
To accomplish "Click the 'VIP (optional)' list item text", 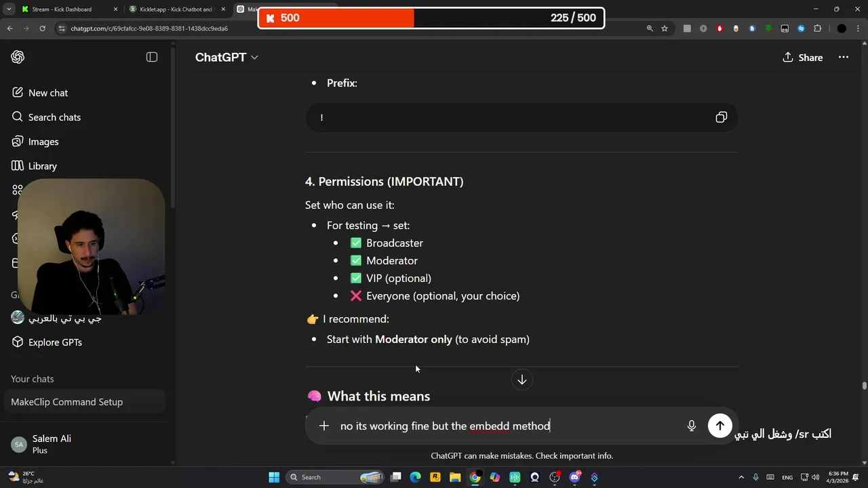I will coord(399,278).
